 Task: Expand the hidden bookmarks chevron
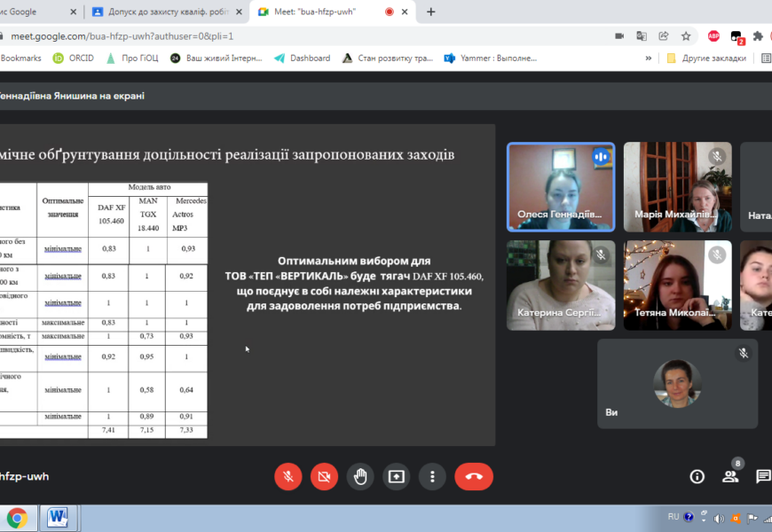pos(649,59)
